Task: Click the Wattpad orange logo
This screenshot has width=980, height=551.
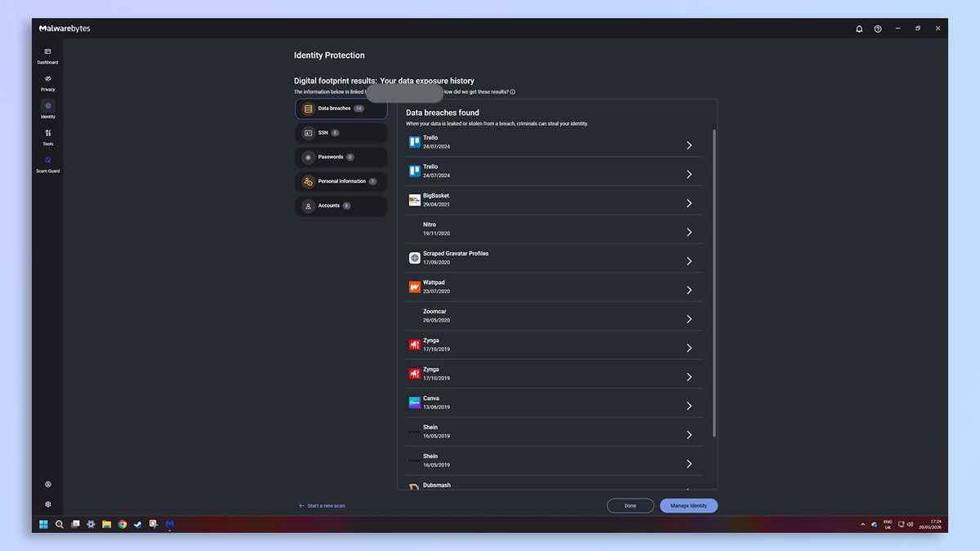Action: (414, 287)
